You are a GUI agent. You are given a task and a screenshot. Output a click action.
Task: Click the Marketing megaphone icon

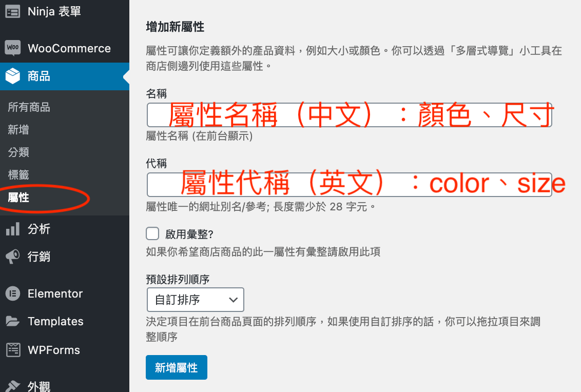(x=13, y=256)
